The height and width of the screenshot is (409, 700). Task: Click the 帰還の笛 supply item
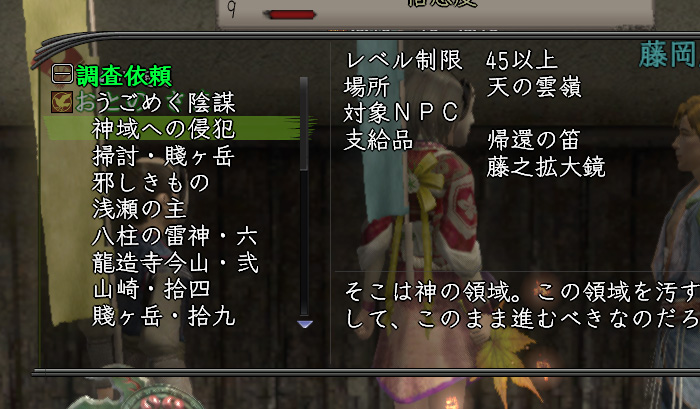coord(533,140)
